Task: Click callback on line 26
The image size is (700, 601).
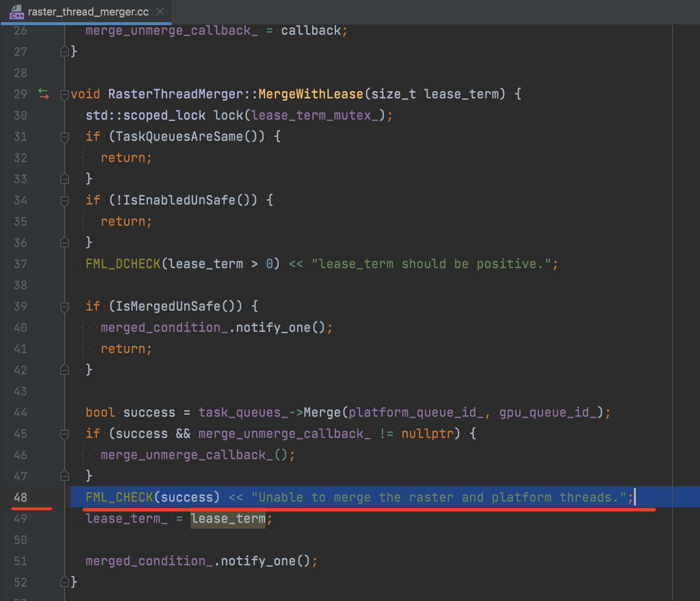Action: (311, 30)
